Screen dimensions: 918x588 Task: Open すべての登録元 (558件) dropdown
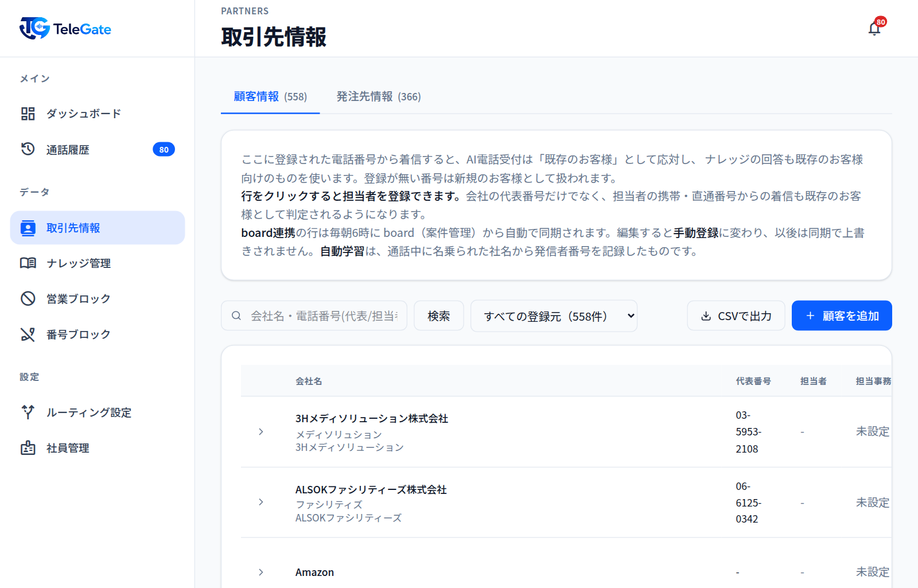coord(554,316)
